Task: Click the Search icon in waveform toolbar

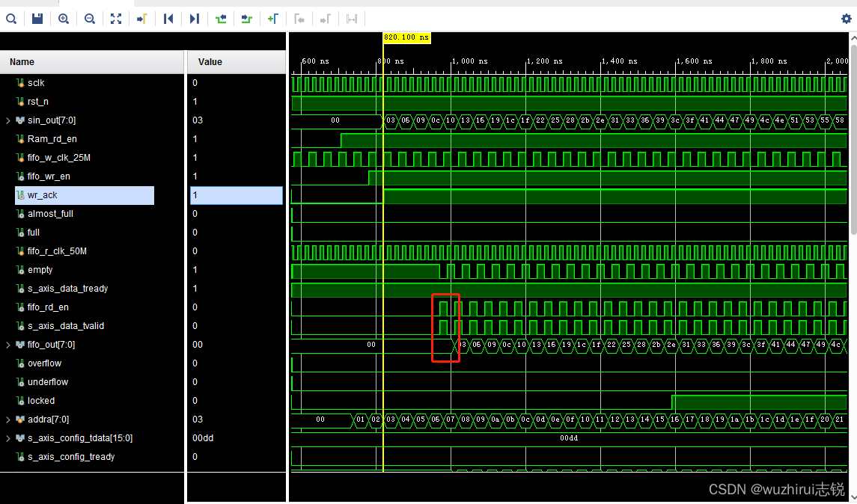Action: tap(11, 19)
